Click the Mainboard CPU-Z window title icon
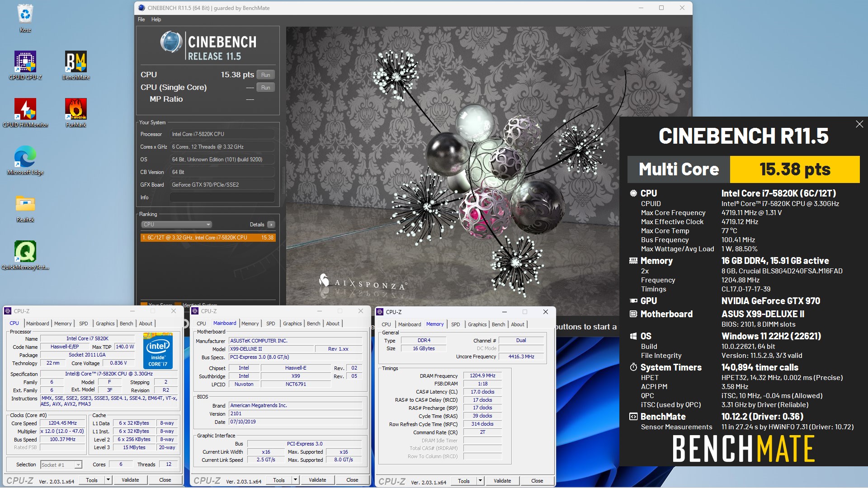 click(195, 311)
